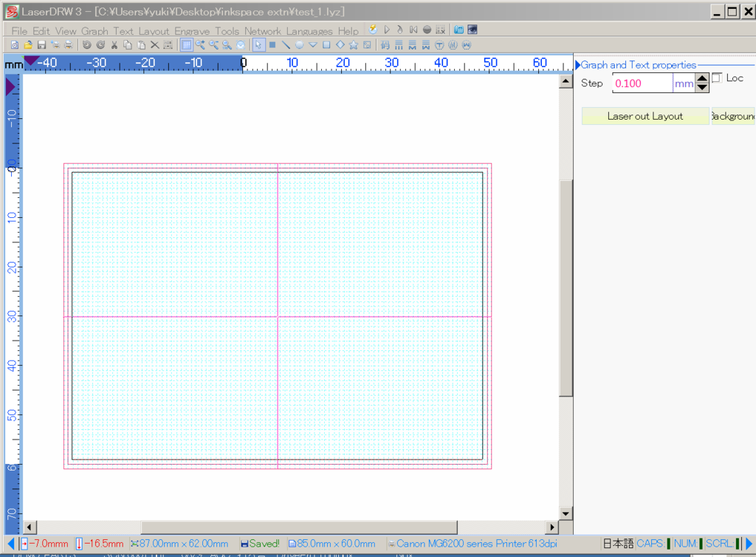The height and width of the screenshot is (557, 756).
Task: Click the skip-to-start icon beside Help
Action: (413, 30)
